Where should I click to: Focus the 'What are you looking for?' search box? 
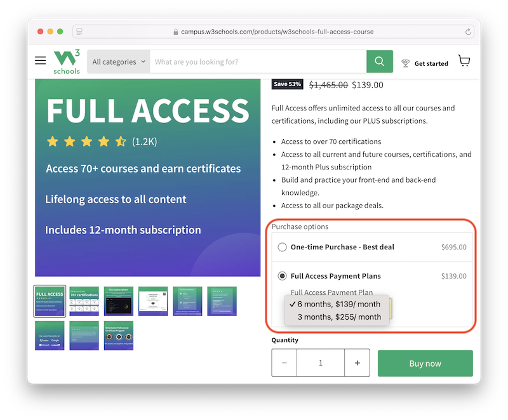[258, 62]
